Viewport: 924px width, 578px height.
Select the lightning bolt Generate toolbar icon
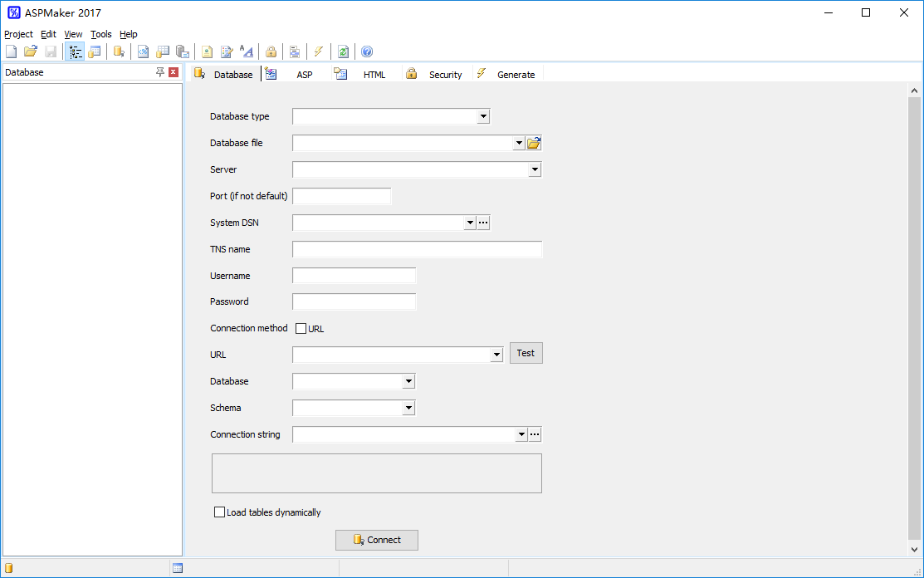pyautogui.click(x=319, y=51)
